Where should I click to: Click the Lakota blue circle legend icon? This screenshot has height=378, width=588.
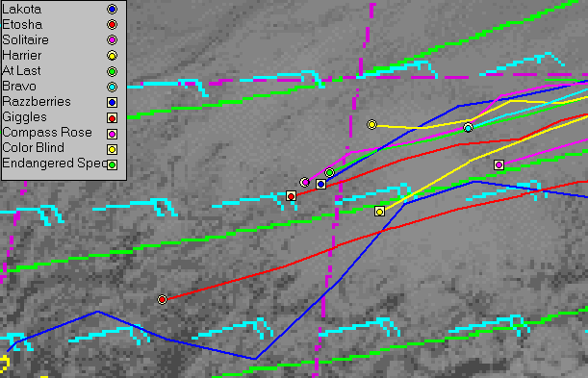click(x=112, y=9)
